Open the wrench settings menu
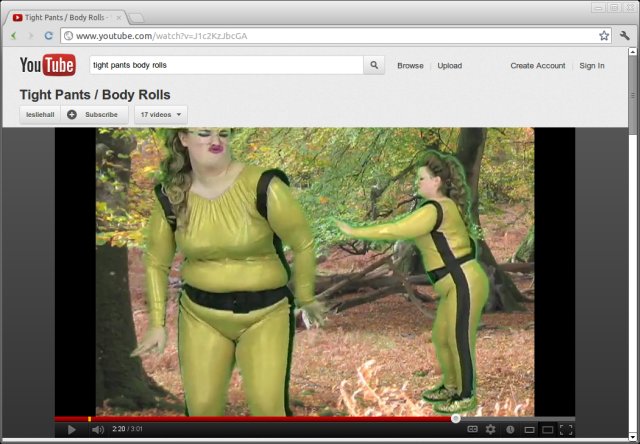This screenshot has width=640, height=444. 624,36
